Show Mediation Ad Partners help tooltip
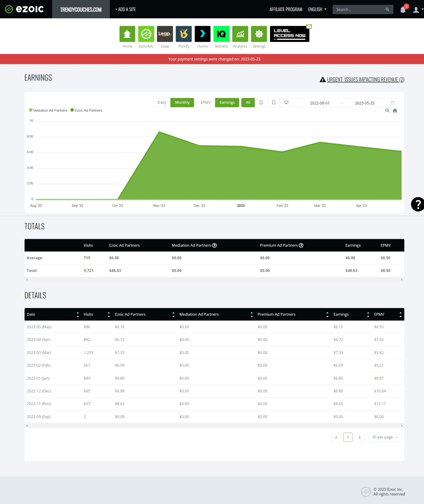Viewport: 424px width, 504px height. (x=215, y=245)
